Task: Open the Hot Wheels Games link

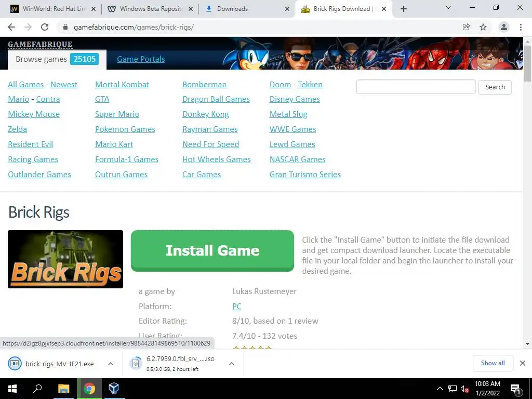Action: click(x=217, y=159)
